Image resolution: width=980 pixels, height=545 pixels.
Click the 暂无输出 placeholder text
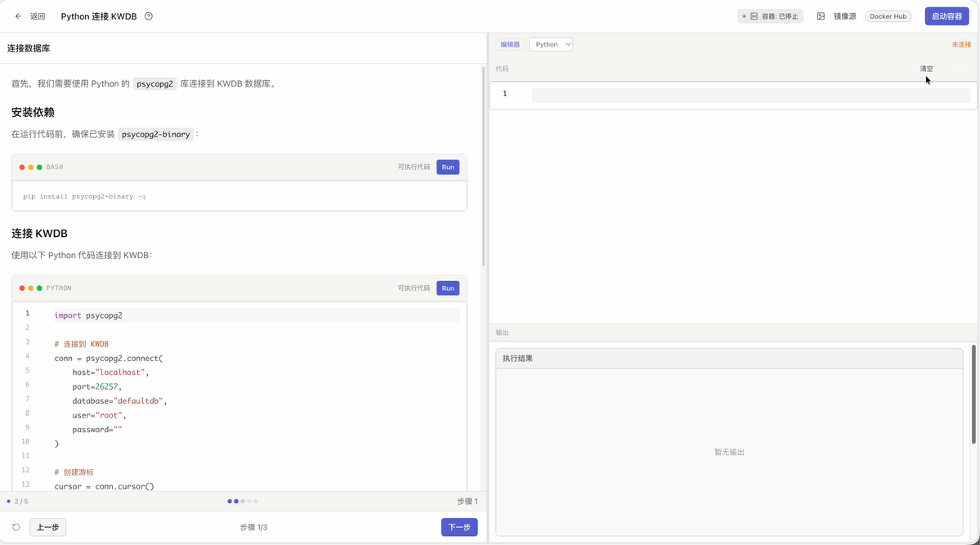tap(729, 452)
